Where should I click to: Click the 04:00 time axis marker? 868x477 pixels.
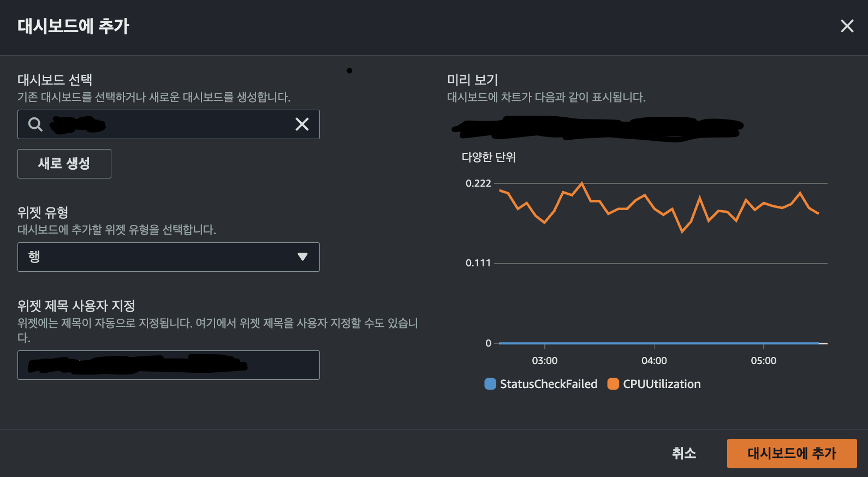[654, 361]
